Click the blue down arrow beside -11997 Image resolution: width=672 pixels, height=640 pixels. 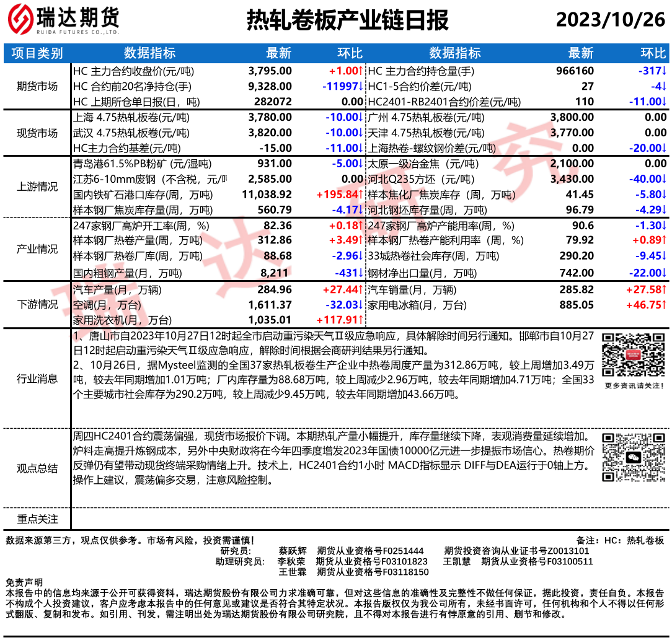(x=360, y=86)
